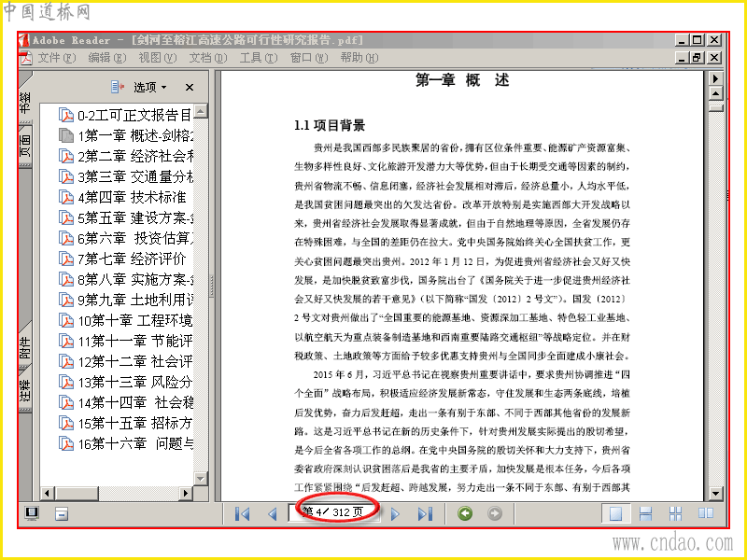Image resolution: width=747 pixels, height=560 pixels.
Task: Open bookmark 1第一章 概述
Action: click(125, 135)
